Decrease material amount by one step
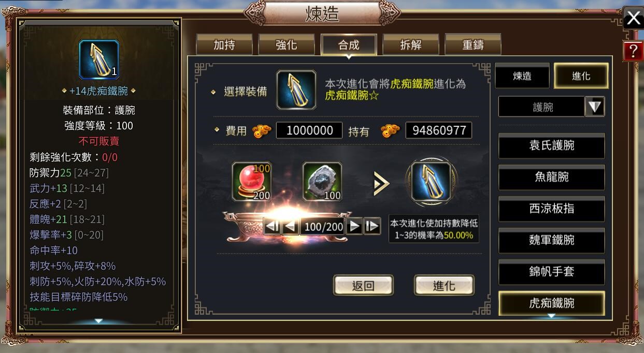644x353 pixels. [291, 226]
